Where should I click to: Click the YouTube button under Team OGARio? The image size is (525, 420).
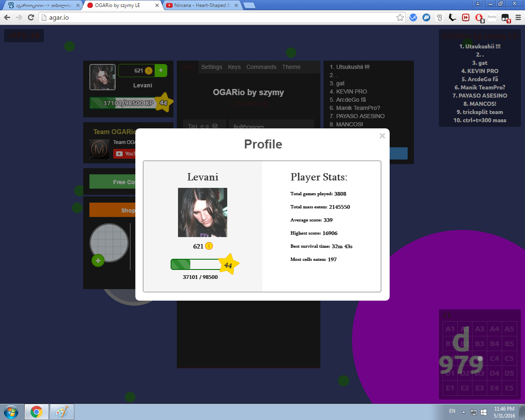[x=124, y=154]
